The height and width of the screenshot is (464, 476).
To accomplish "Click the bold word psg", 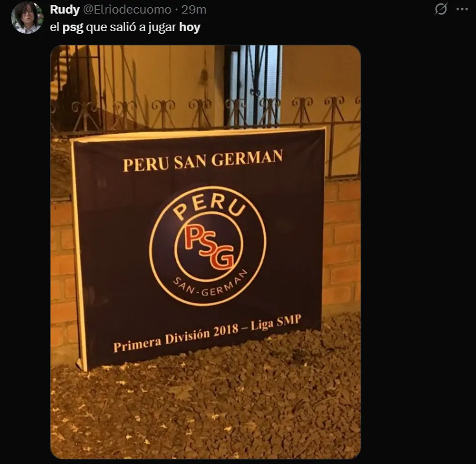I will [x=73, y=28].
